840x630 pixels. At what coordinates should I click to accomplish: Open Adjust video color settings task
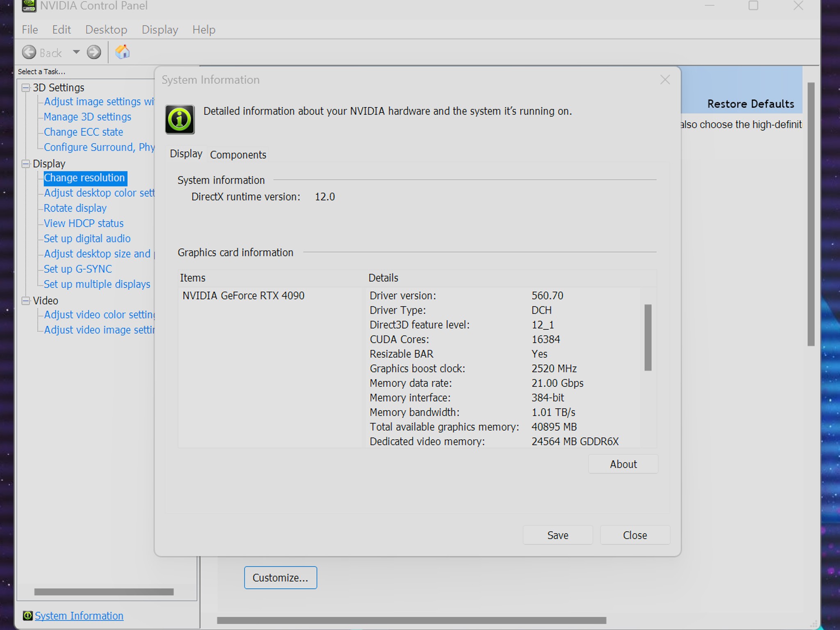coord(99,315)
